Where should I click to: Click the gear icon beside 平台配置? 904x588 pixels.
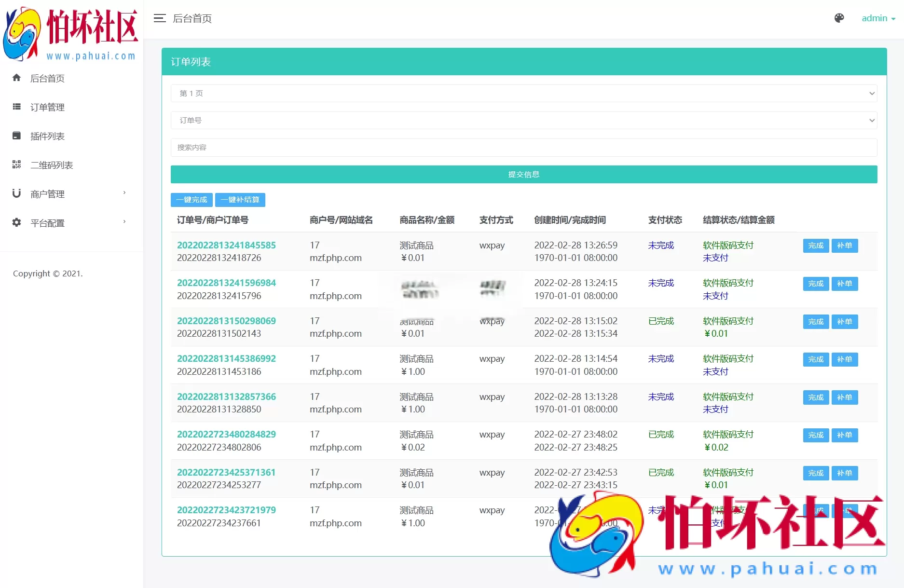pyautogui.click(x=17, y=222)
